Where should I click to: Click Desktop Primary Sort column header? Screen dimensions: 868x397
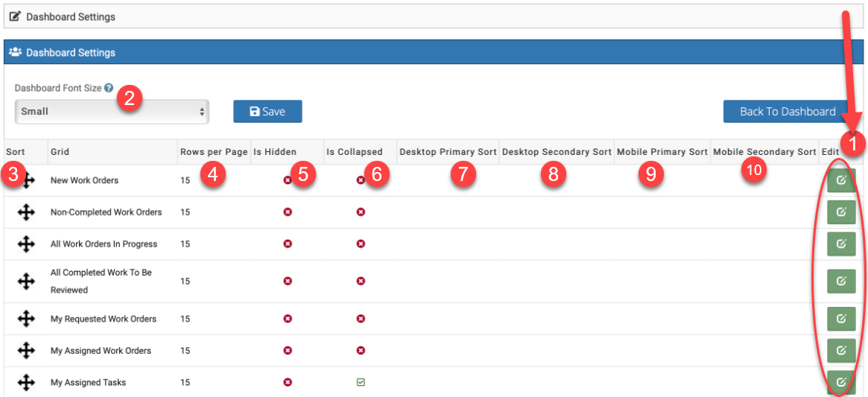point(448,152)
